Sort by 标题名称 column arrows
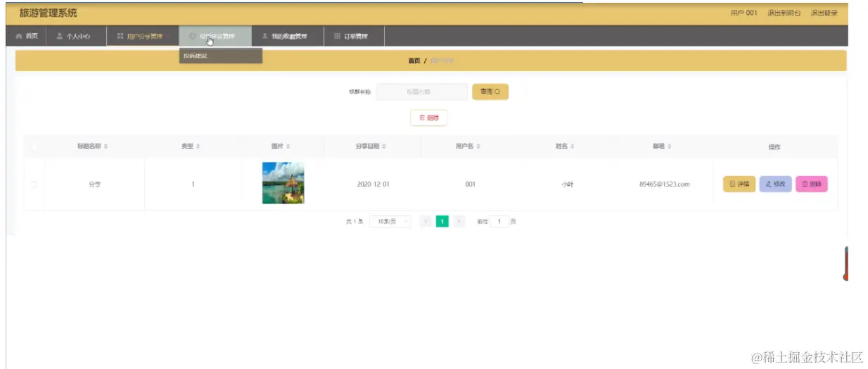The height and width of the screenshot is (369, 868). click(106, 146)
